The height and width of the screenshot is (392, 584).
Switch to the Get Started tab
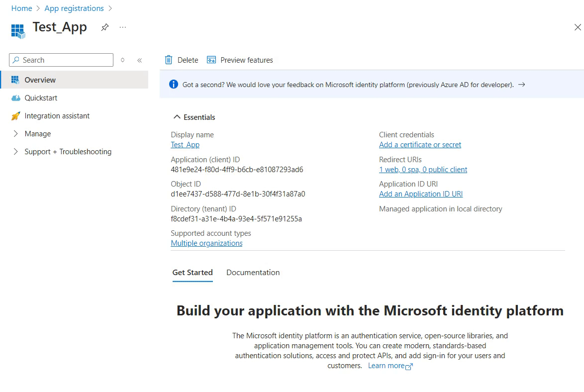coord(193,273)
